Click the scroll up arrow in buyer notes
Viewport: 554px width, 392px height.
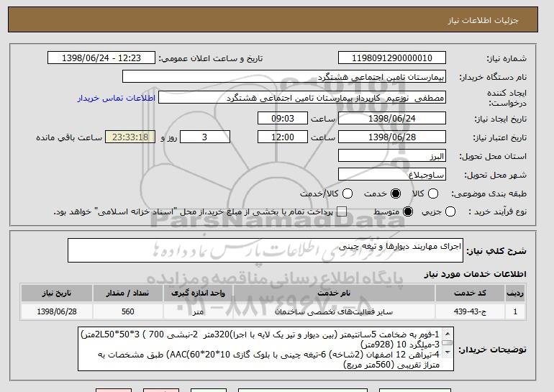[448, 334]
